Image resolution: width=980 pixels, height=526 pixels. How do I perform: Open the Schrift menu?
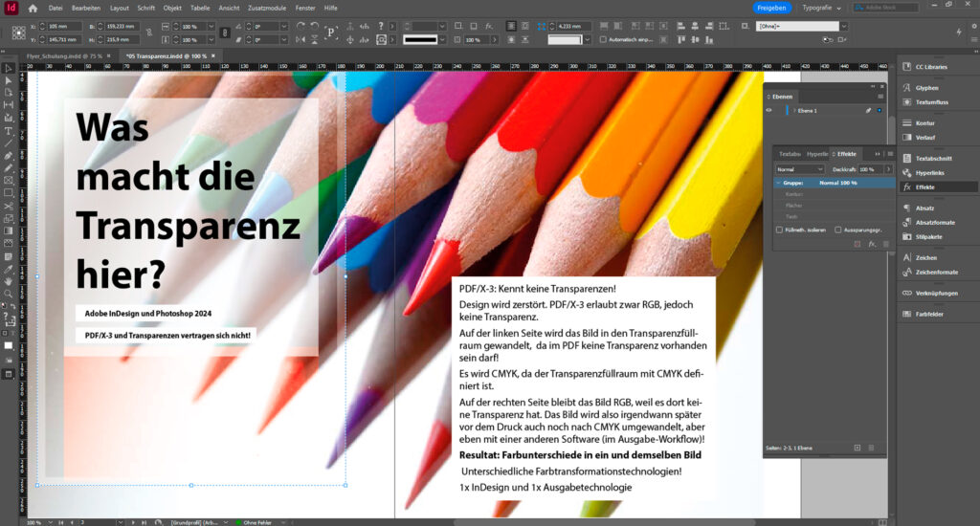coord(145,8)
